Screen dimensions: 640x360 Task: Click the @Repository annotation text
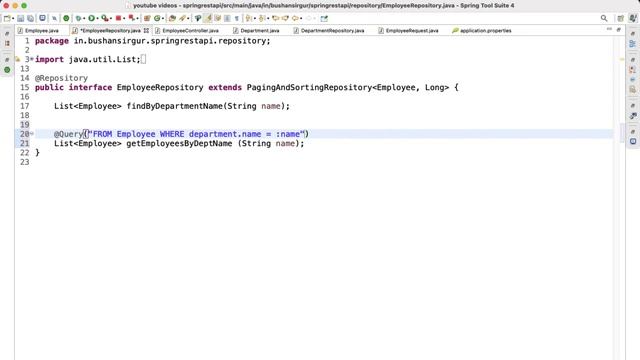tap(61, 78)
